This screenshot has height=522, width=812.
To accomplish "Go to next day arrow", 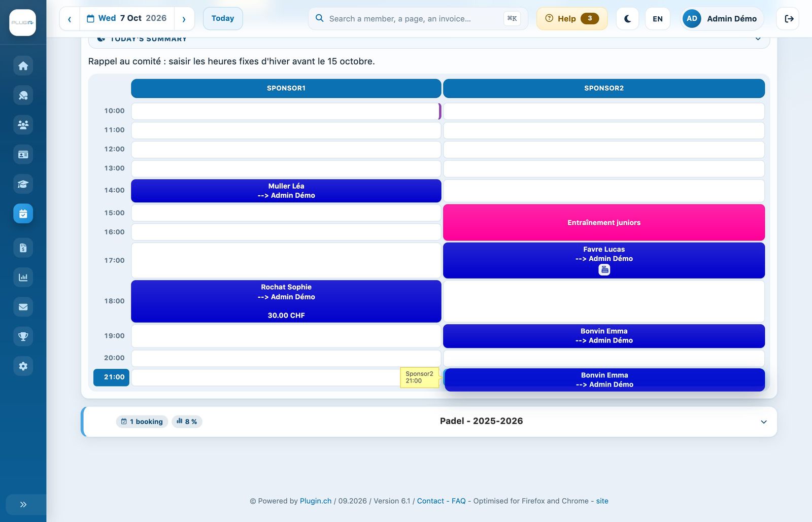I will (184, 19).
